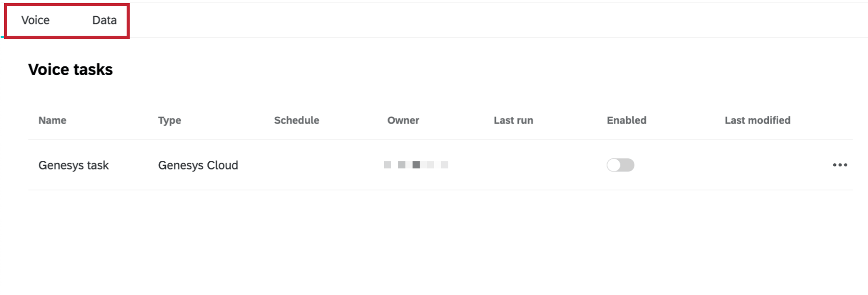Click the Voice tasks heading
The width and height of the screenshot is (868, 295).
click(70, 69)
